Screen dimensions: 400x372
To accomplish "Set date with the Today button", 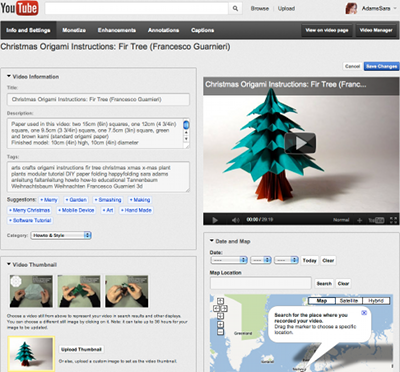I will click(x=309, y=260).
